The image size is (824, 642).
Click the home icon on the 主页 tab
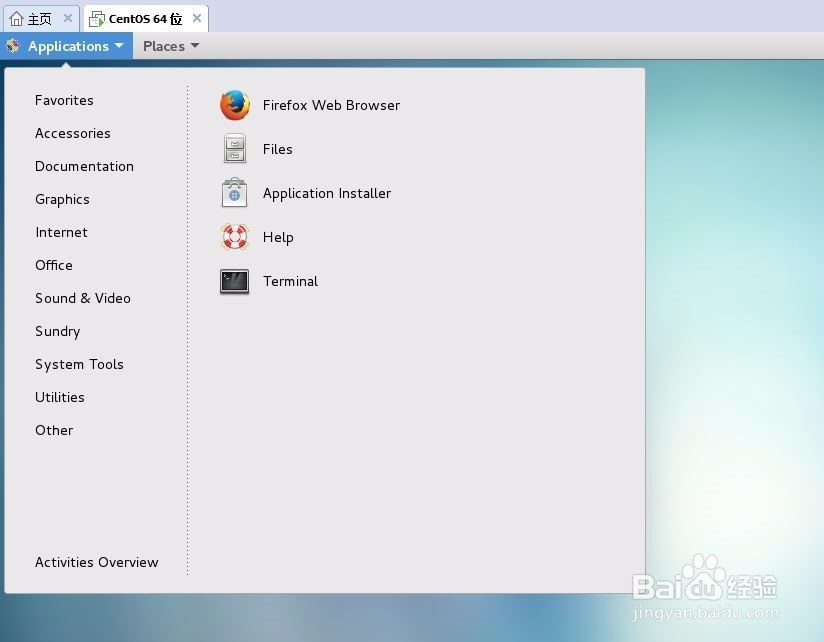coord(16,19)
